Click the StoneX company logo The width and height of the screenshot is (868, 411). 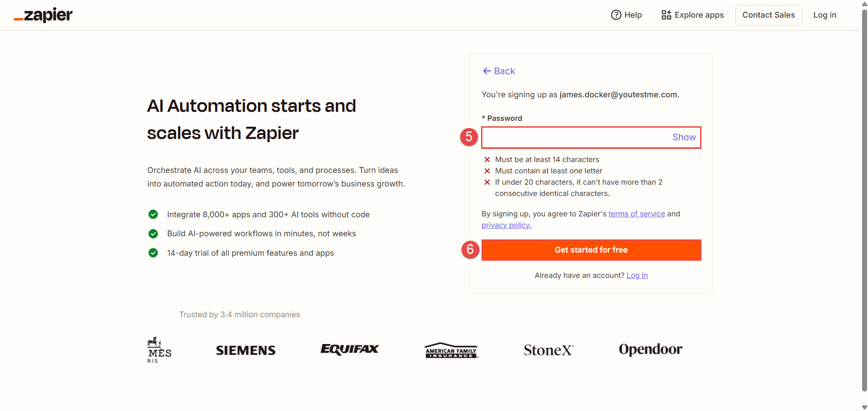point(548,350)
